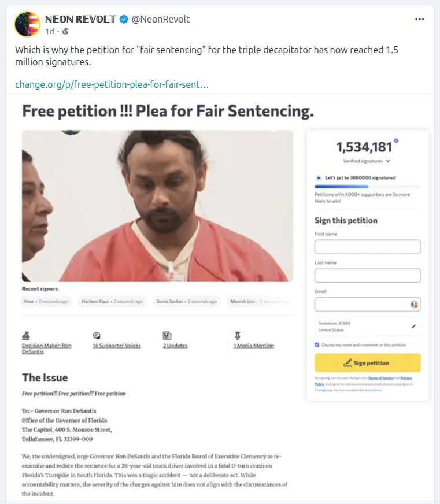Click the Media Mention pin icon

tap(238, 335)
